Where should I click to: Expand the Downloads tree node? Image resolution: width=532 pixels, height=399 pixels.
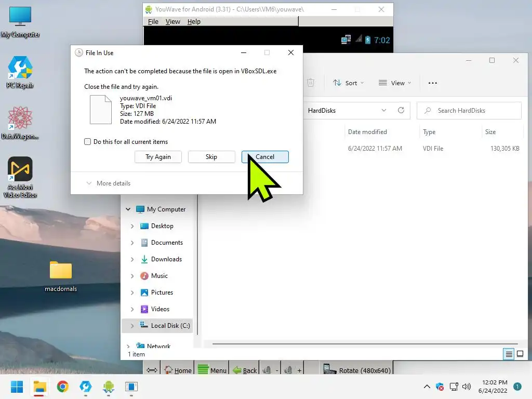coord(132,259)
